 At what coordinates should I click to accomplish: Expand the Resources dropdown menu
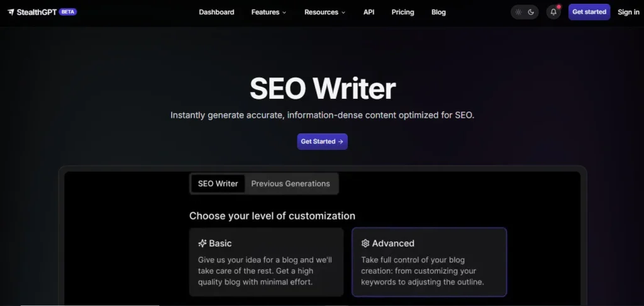[325, 12]
